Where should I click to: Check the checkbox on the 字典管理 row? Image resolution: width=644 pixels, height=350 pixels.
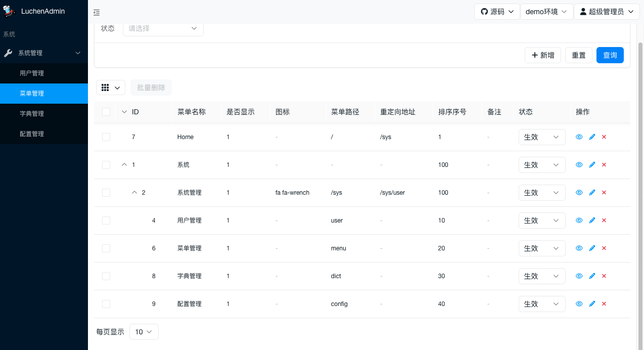pos(106,276)
